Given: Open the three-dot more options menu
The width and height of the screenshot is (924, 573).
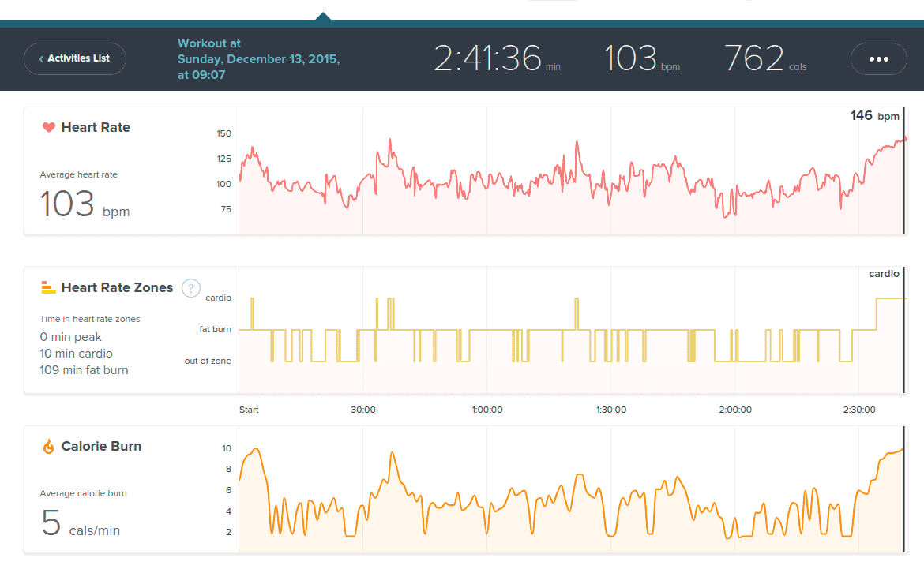Looking at the screenshot, I should point(878,59).
